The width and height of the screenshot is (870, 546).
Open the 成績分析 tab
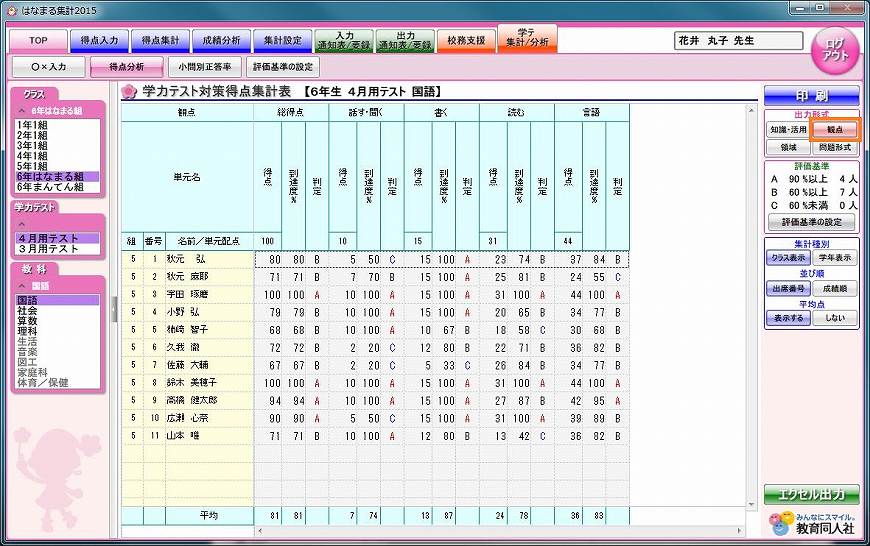pos(221,41)
